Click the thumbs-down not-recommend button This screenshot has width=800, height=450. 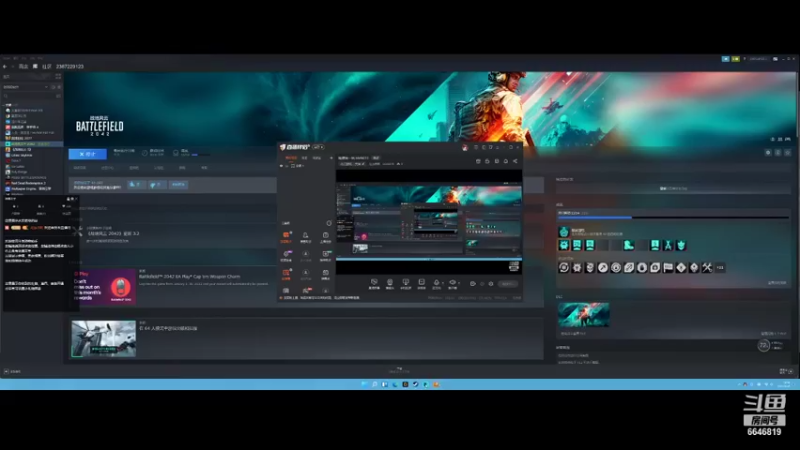click(157, 184)
